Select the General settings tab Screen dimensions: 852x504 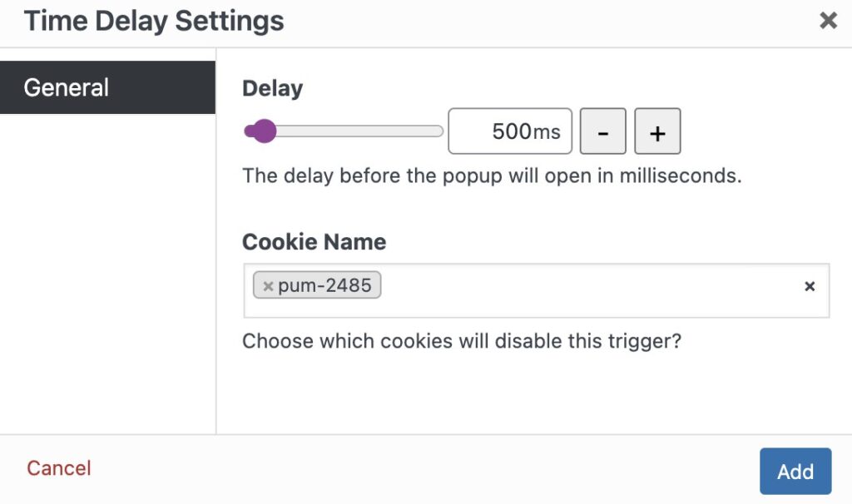[107, 87]
